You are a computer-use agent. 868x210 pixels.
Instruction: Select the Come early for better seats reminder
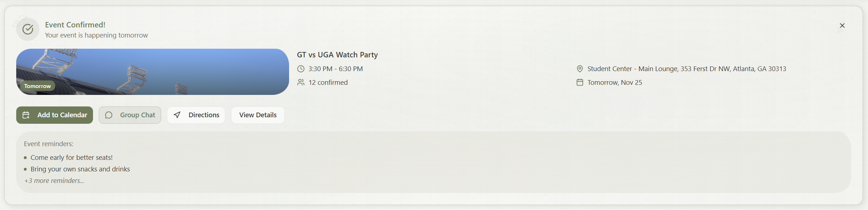[72, 158]
